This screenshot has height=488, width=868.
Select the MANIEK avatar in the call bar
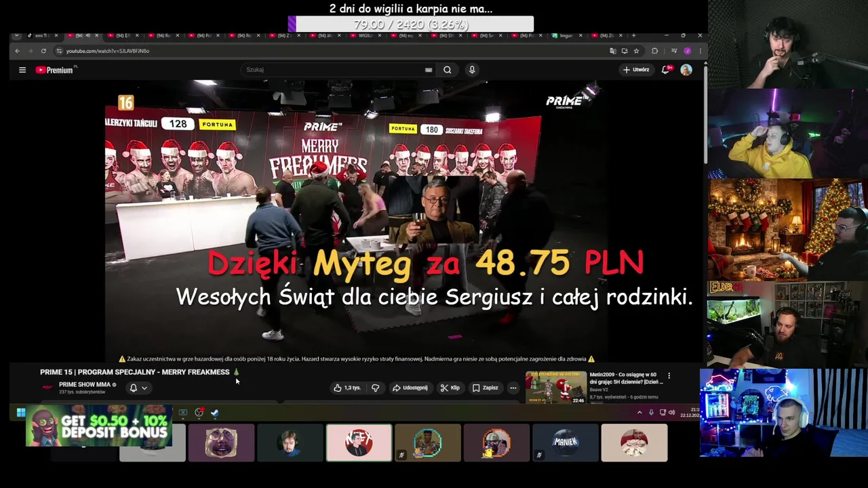566,443
